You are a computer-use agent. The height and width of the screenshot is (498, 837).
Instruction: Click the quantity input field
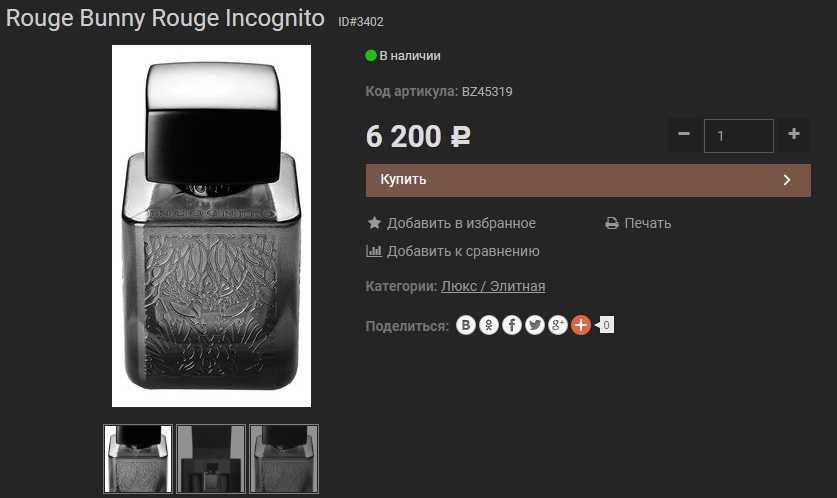point(738,136)
